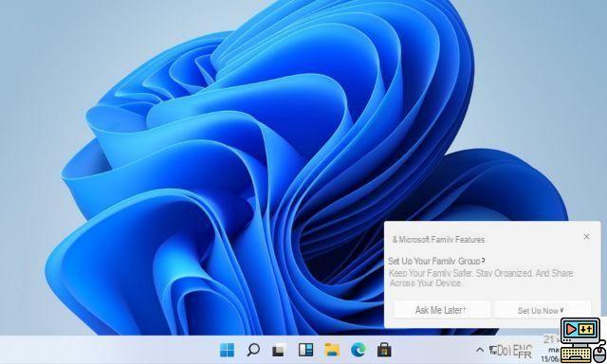Viewport: 607px width, 364px height.
Task: Dismiss the Family Features notification
Action: 586,236
